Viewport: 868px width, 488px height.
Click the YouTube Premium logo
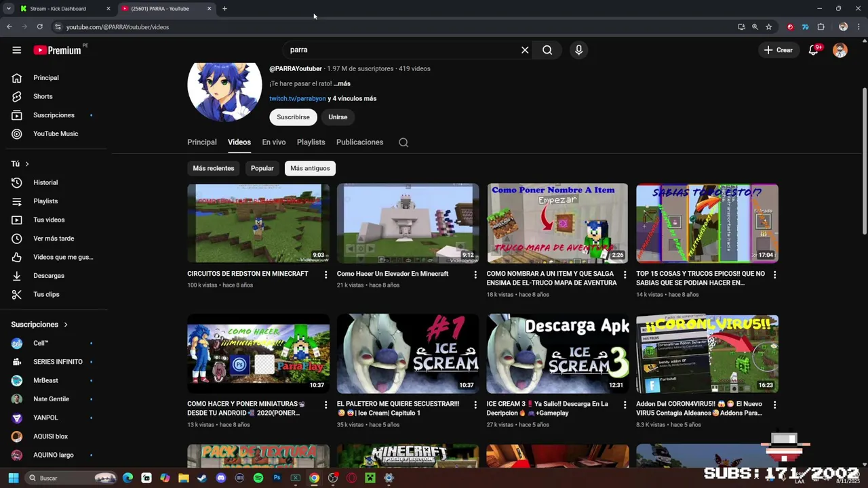tap(57, 50)
